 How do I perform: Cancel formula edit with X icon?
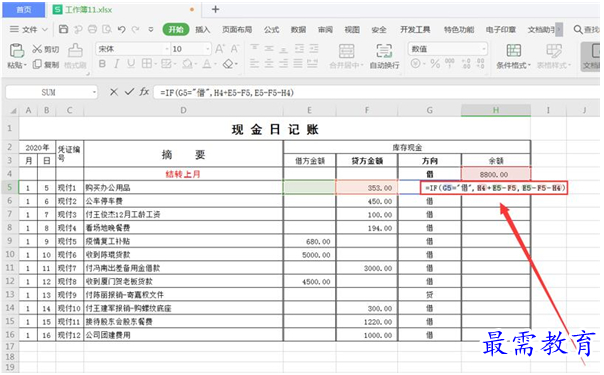(114, 92)
